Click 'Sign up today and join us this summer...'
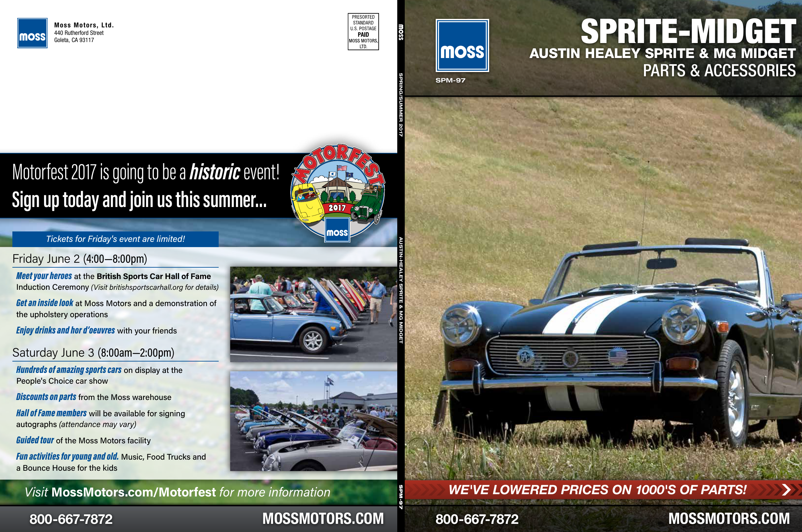Viewport: 802px width, 532px height. [139, 200]
